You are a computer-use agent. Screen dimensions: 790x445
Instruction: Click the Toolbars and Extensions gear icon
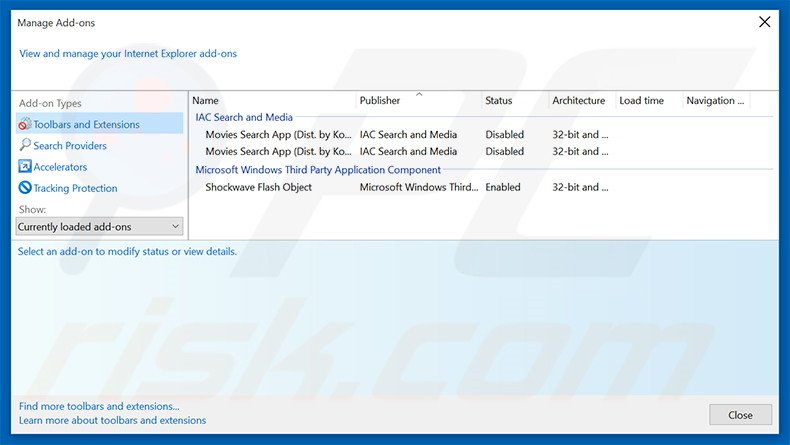point(25,124)
